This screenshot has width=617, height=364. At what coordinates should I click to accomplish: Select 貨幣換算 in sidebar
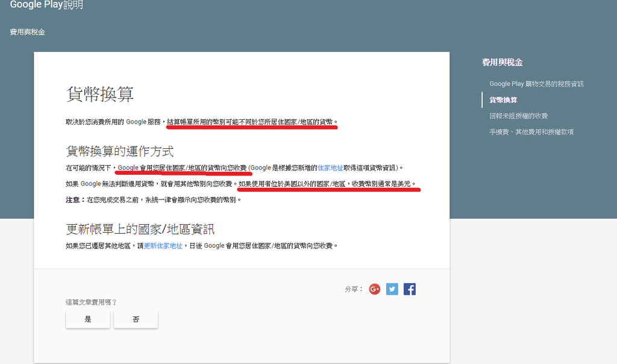pyautogui.click(x=503, y=100)
